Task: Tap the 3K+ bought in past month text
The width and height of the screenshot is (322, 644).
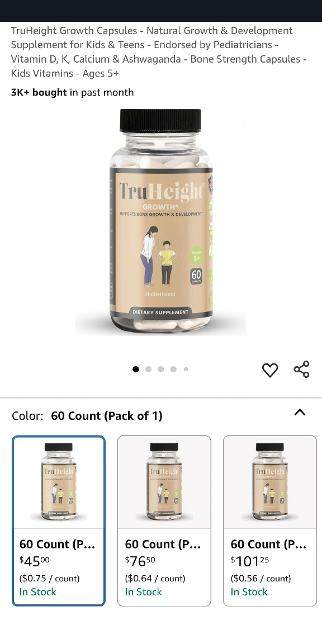Action: [72, 92]
